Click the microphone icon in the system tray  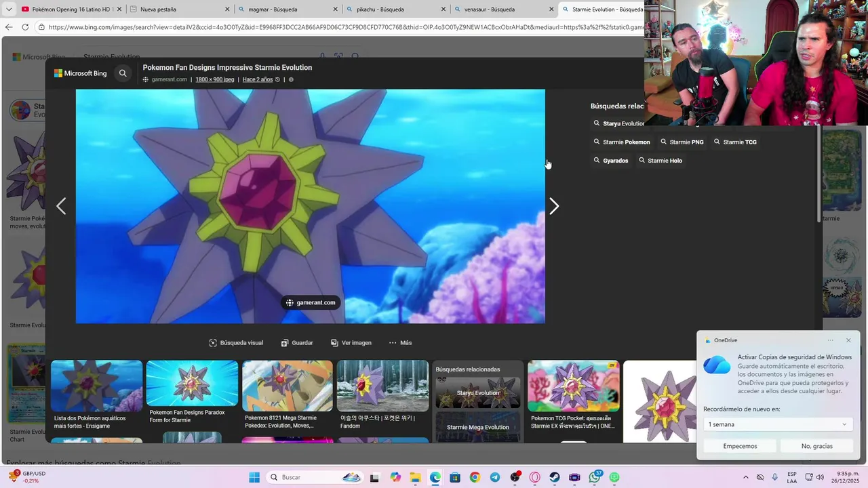point(775,477)
